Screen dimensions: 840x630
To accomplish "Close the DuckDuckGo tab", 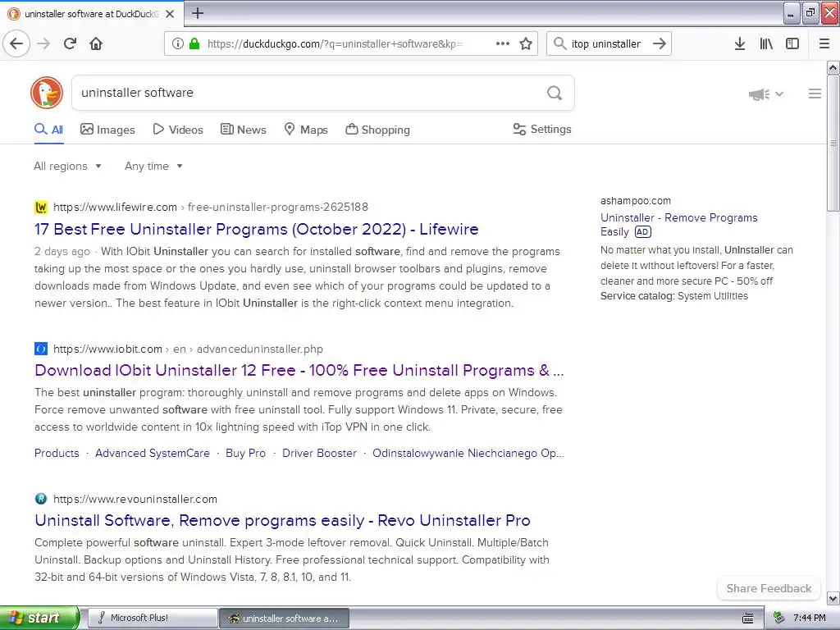I will (x=170, y=14).
